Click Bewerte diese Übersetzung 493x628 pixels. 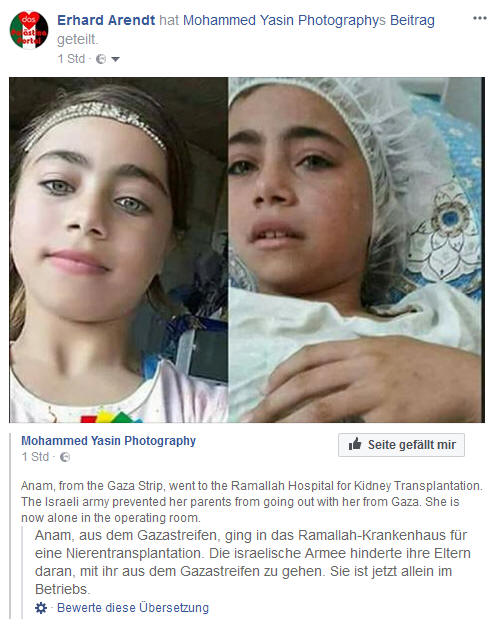pyautogui.click(x=133, y=608)
